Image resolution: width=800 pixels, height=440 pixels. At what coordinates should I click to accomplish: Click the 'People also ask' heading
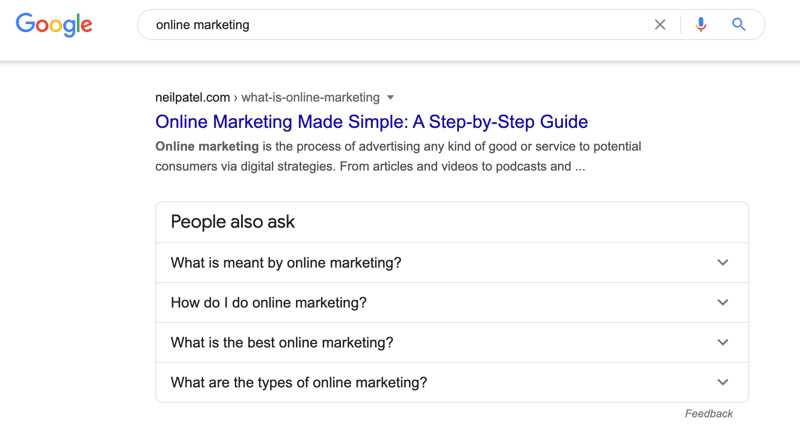click(x=233, y=222)
